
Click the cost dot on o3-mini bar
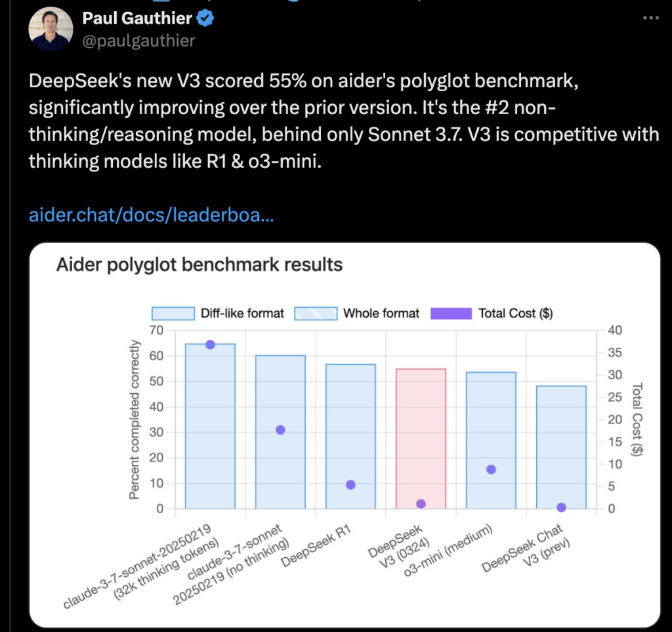491,469
